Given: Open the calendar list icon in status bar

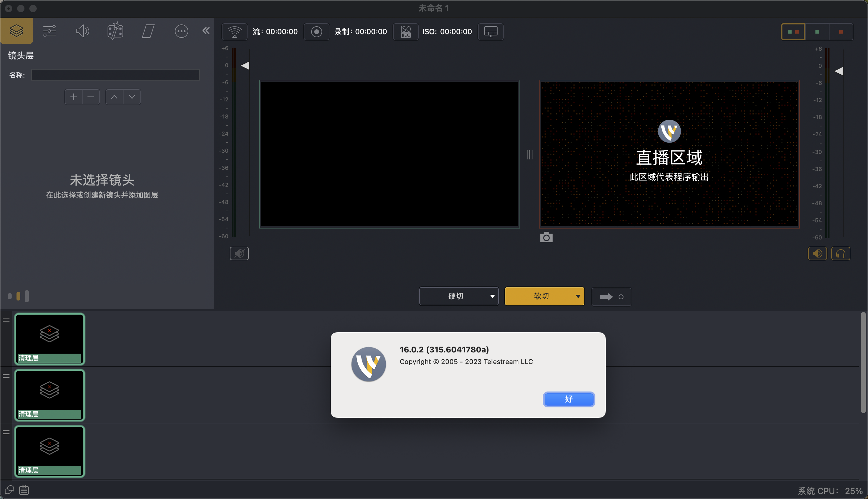Looking at the screenshot, I should pos(24,490).
